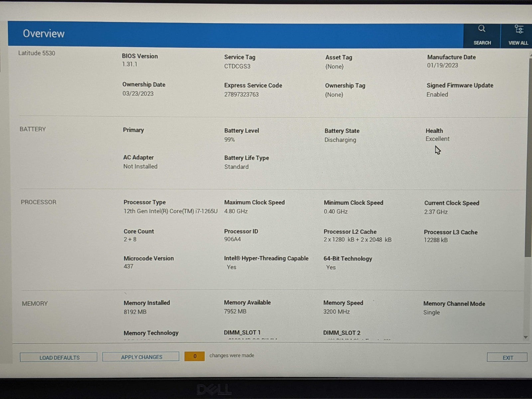Click the Signed Firmware Update Enabled value

(x=437, y=94)
